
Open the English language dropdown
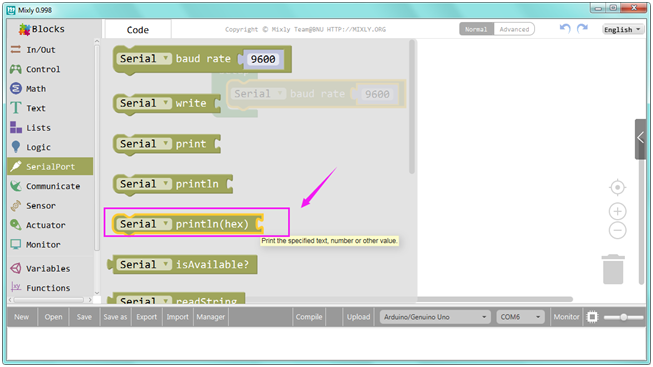(x=623, y=29)
